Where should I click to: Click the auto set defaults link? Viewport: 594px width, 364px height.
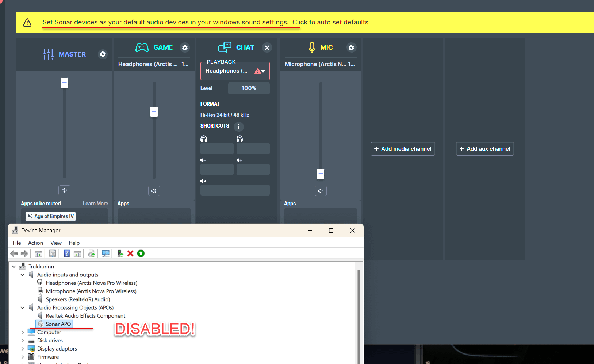(330, 22)
